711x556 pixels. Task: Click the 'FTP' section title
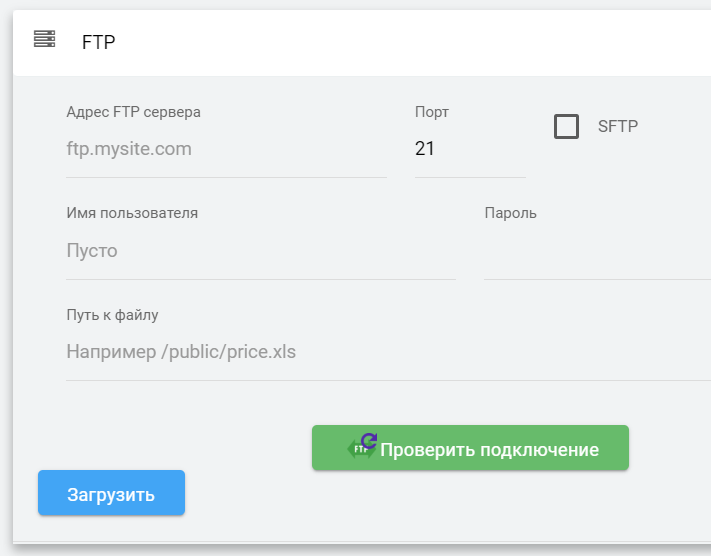99,43
